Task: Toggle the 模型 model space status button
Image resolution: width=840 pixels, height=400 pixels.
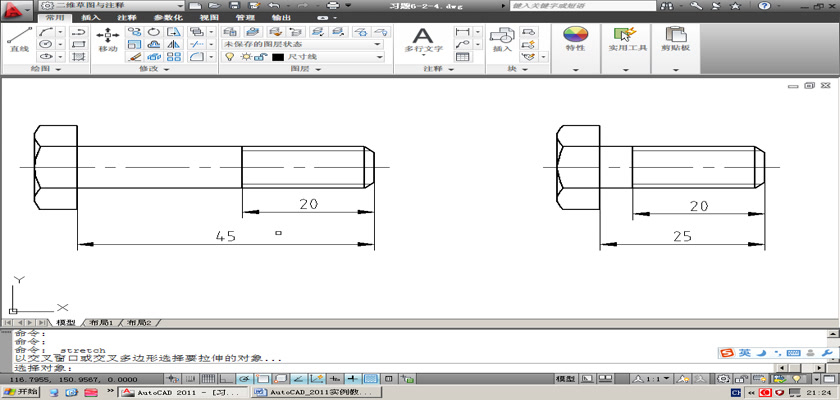Action: click(565, 380)
